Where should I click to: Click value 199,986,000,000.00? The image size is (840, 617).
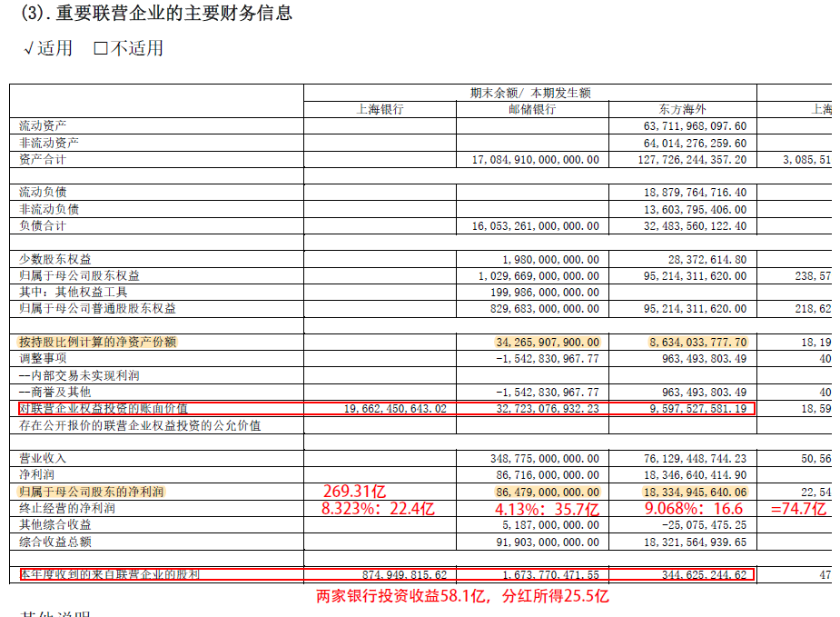click(545, 293)
